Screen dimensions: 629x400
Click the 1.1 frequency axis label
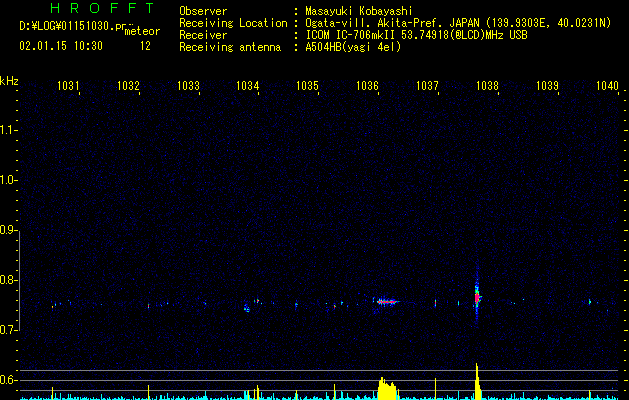pyautogui.click(x=8, y=130)
